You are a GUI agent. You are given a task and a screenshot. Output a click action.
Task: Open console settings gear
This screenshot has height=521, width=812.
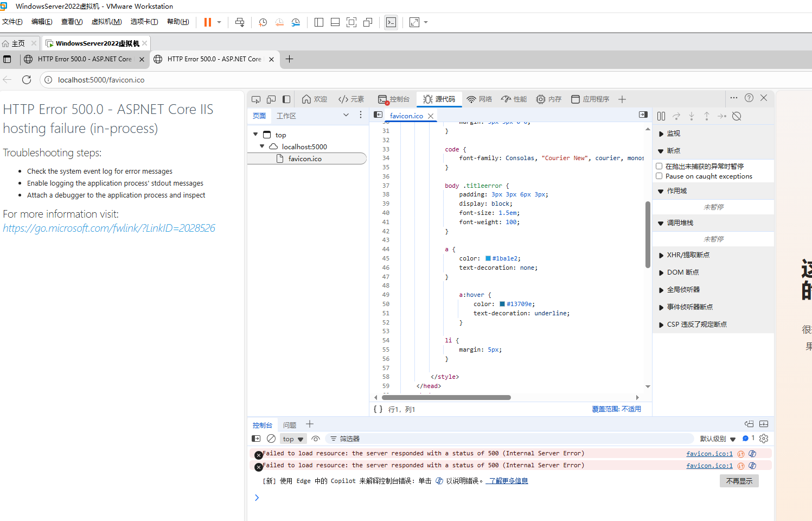764,439
